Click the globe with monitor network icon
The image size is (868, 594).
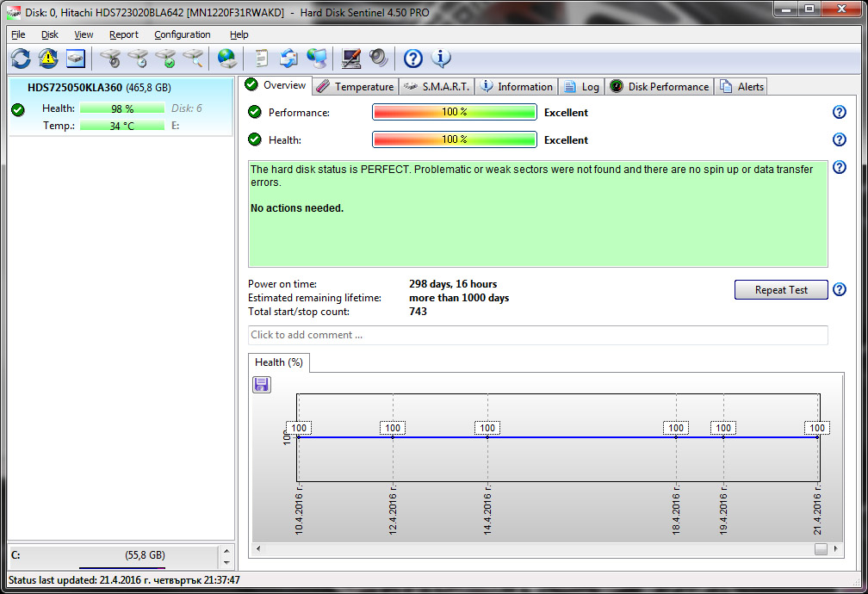[317, 59]
